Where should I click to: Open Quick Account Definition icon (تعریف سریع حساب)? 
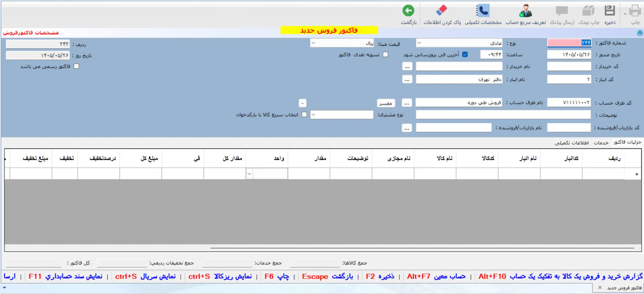tap(526, 11)
